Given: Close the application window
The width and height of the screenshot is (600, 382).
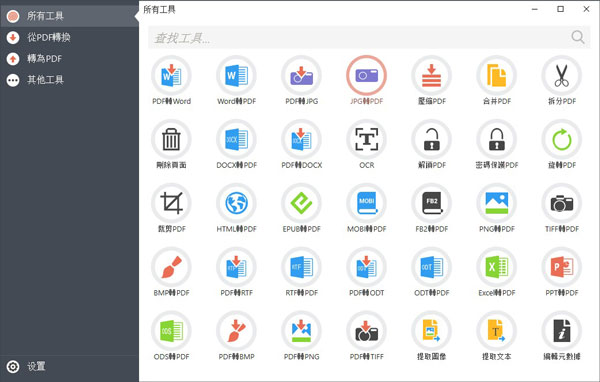Looking at the screenshot, I should click(x=586, y=9).
